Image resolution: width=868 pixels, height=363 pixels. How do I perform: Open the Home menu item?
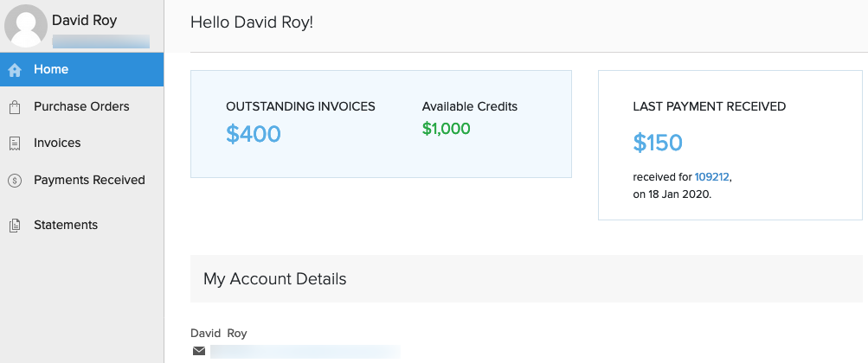coord(51,69)
